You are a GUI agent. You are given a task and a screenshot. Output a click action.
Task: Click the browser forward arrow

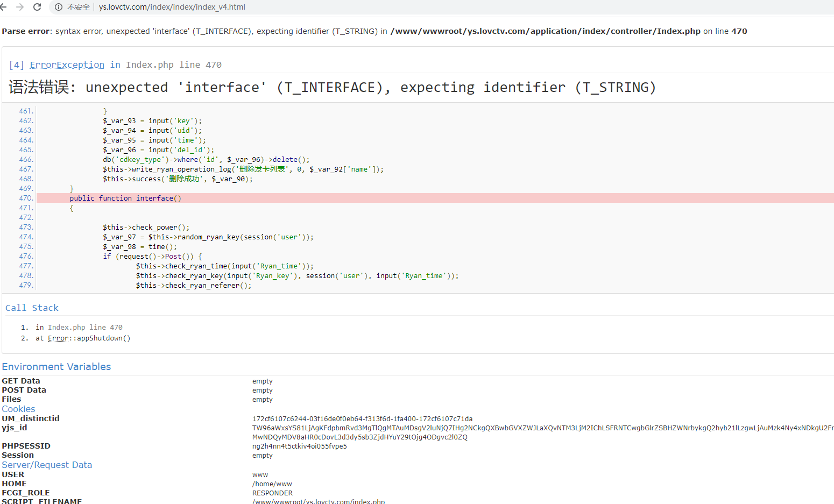[20, 7]
